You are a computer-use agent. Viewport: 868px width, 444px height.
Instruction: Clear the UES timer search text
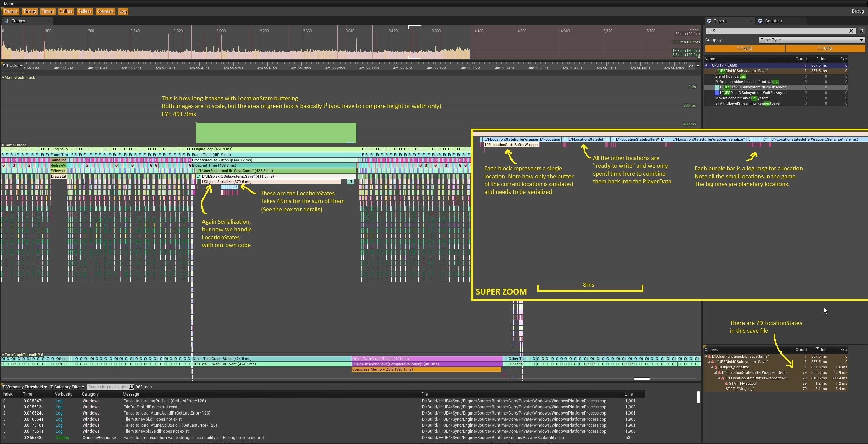pos(851,31)
